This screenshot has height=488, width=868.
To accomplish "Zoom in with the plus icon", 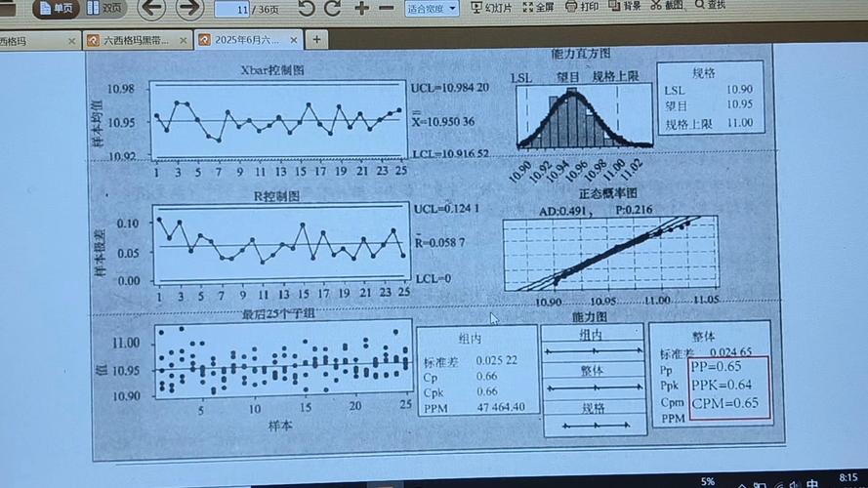I will 361,9.
